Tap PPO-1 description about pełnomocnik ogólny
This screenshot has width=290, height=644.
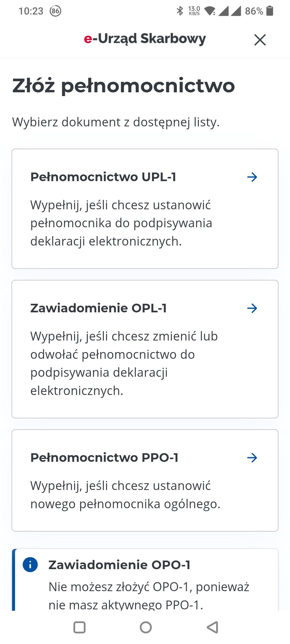[125, 495]
